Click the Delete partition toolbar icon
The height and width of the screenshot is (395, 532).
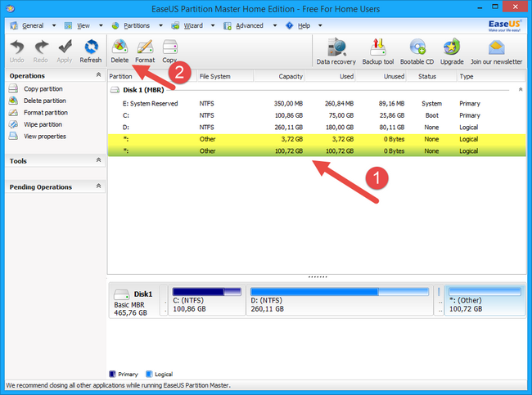click(x=119, y=50)
